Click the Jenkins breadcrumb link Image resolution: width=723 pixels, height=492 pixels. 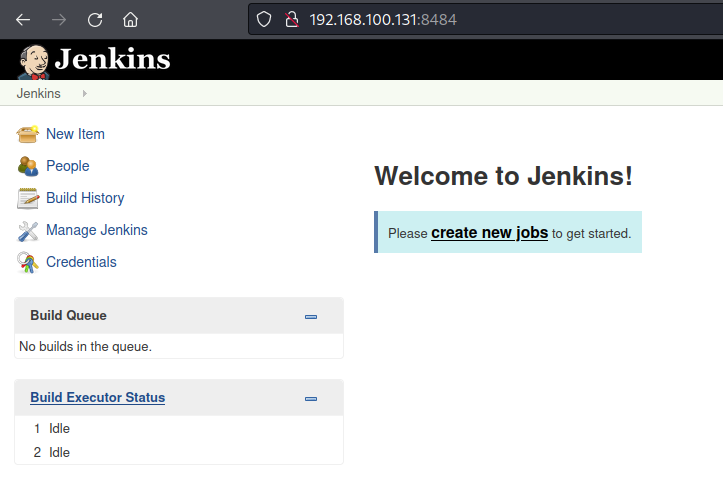click(x=38, y=94)
